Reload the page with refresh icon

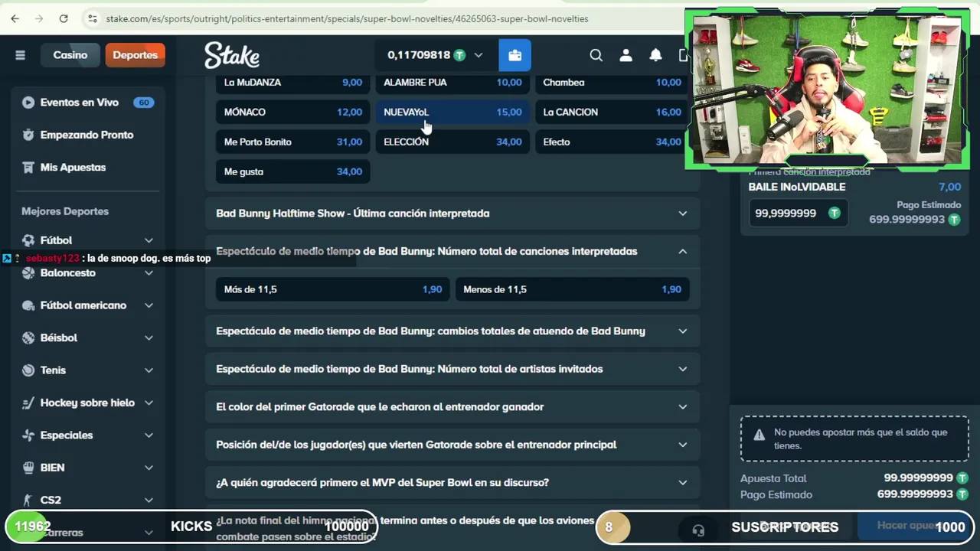(x=64, y=18)
